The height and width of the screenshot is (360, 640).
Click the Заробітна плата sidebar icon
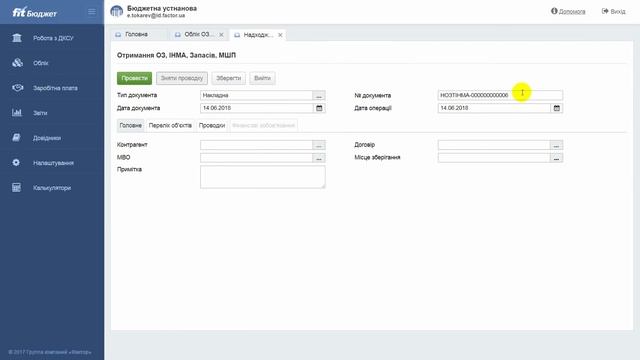click(x=18, y=88)
